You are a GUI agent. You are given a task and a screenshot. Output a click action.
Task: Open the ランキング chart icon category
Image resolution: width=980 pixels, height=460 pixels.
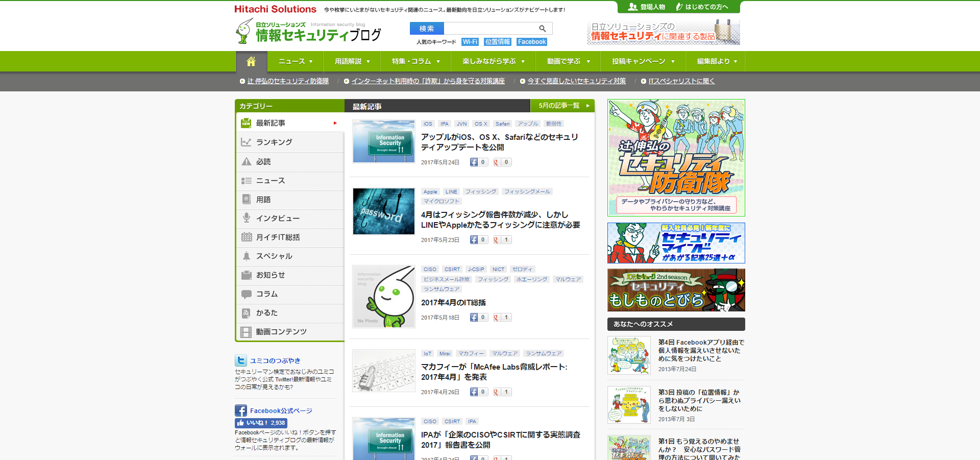tap(246, 142)
